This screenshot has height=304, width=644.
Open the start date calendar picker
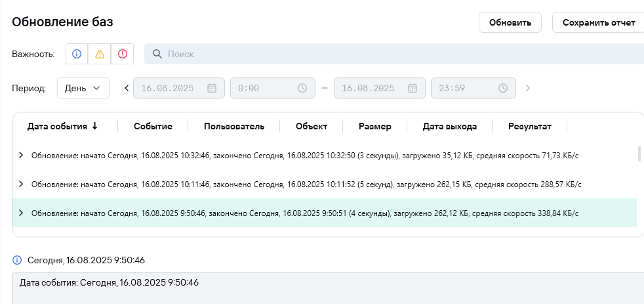212,88
